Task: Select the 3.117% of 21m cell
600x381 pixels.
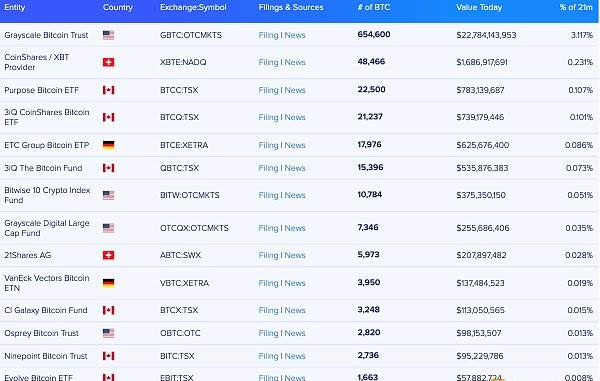Action: pyautogui.click(x=582, y=35)
